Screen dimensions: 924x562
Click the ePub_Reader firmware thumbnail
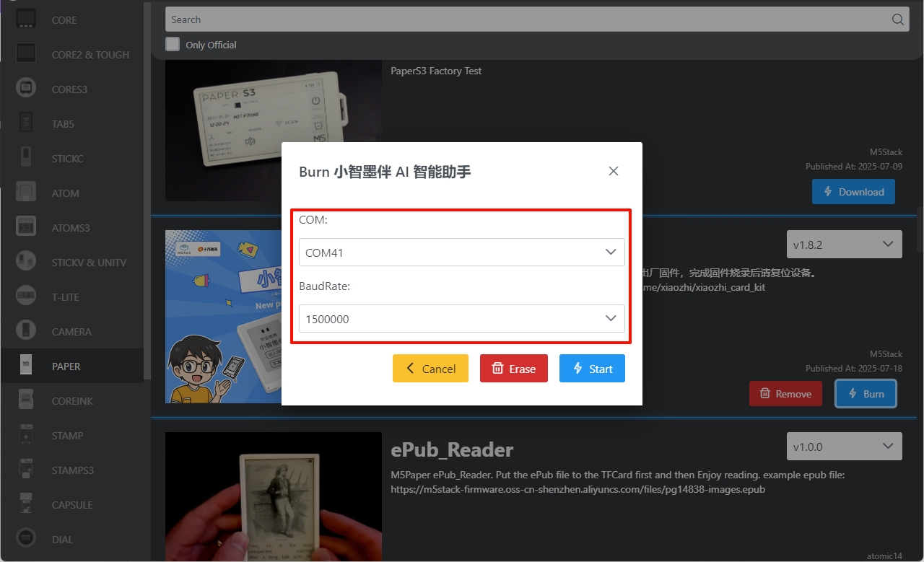point(274,497)
